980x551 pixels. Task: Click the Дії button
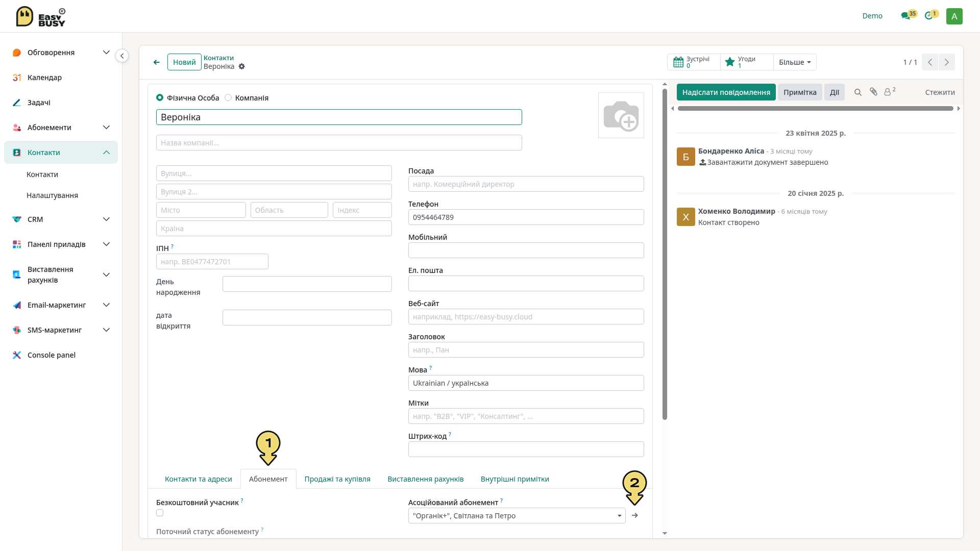835,92
